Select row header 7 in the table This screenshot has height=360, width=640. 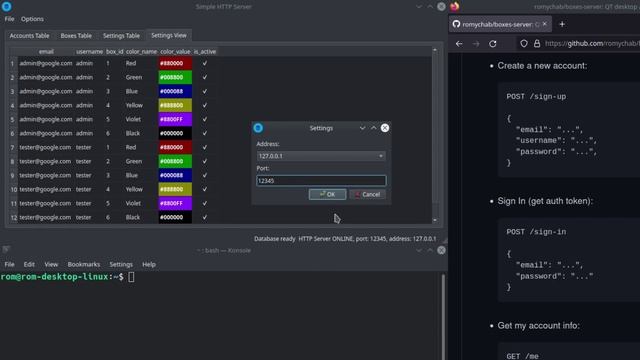(13, 147)
